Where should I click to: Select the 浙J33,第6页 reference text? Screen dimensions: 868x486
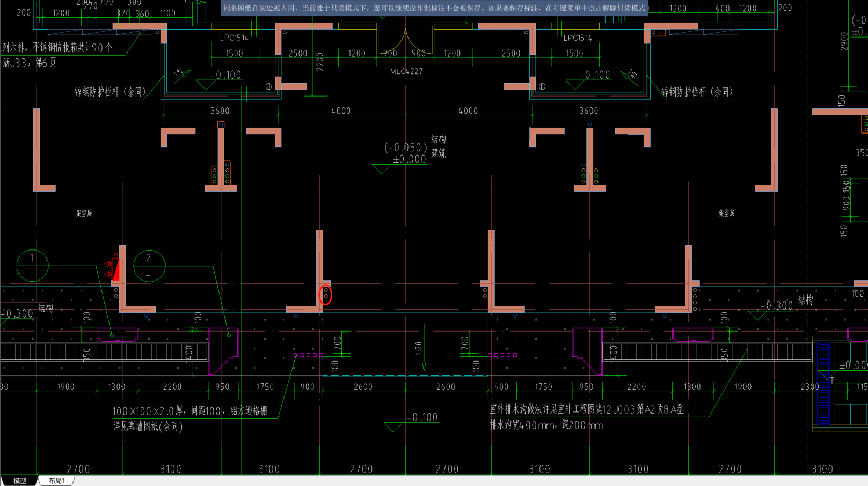29,63
